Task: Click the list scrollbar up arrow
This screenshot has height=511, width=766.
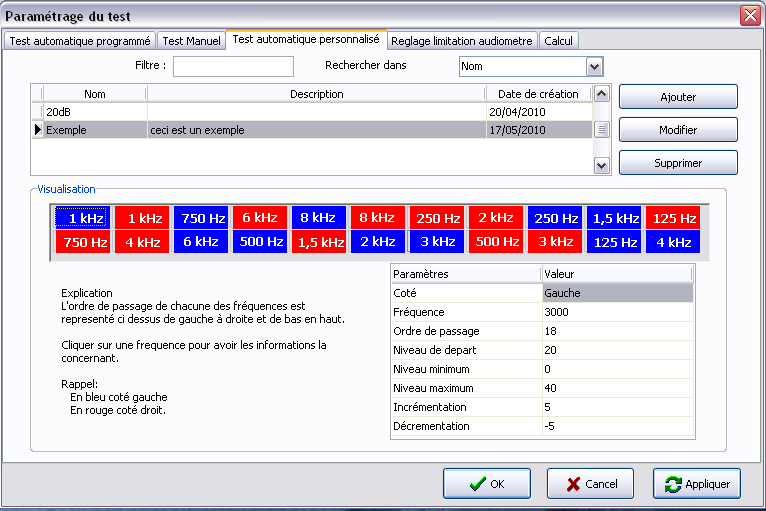Action: (602, 93)
